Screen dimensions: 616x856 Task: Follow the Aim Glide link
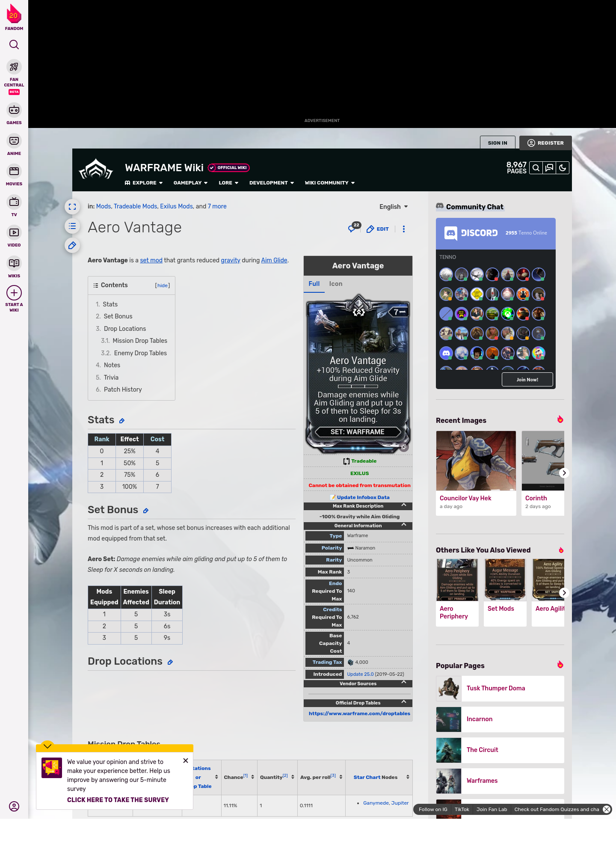point(274,260)
